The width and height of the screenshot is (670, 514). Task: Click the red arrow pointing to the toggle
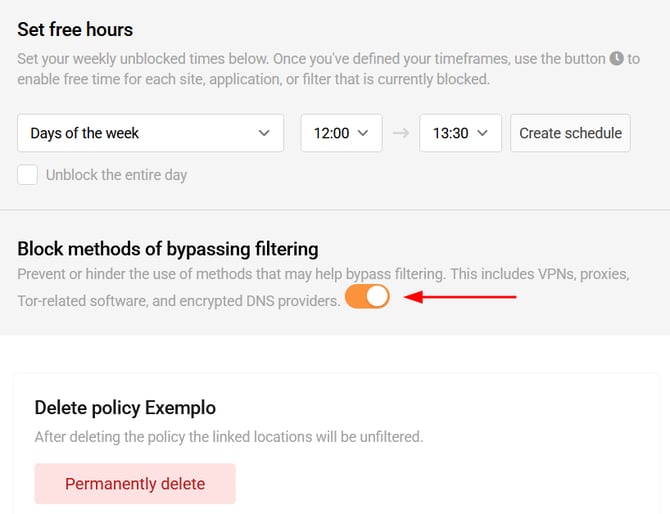[458, 297]
